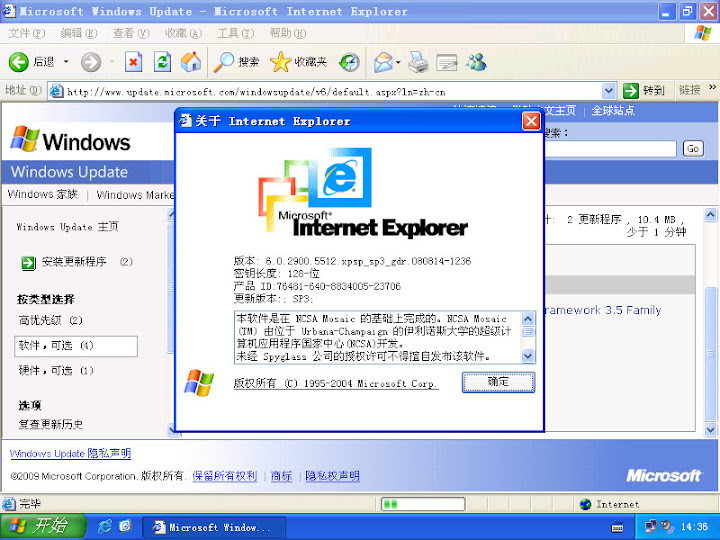Click page scrollbar down arrow at right
The height and width of the screenshot is (540, 720).
[710, 430]
